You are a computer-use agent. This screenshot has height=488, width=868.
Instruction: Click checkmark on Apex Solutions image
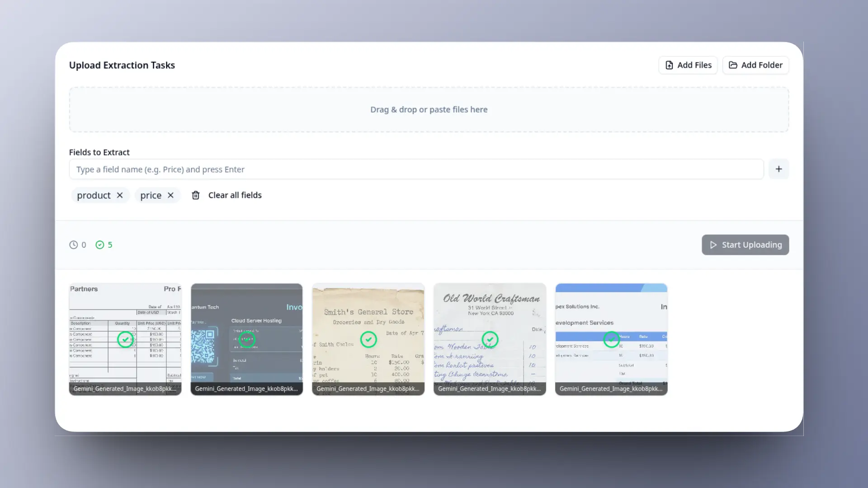coord(612,339)
